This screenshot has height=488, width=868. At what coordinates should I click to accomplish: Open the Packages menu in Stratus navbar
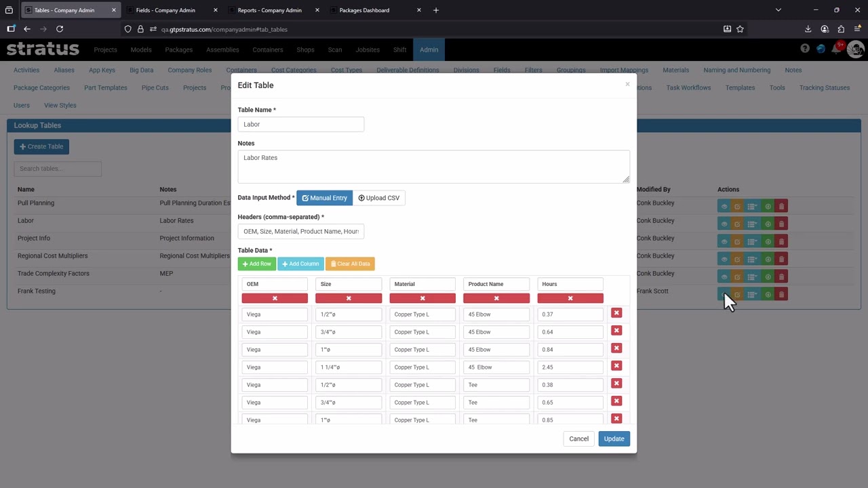coord(179,49)
